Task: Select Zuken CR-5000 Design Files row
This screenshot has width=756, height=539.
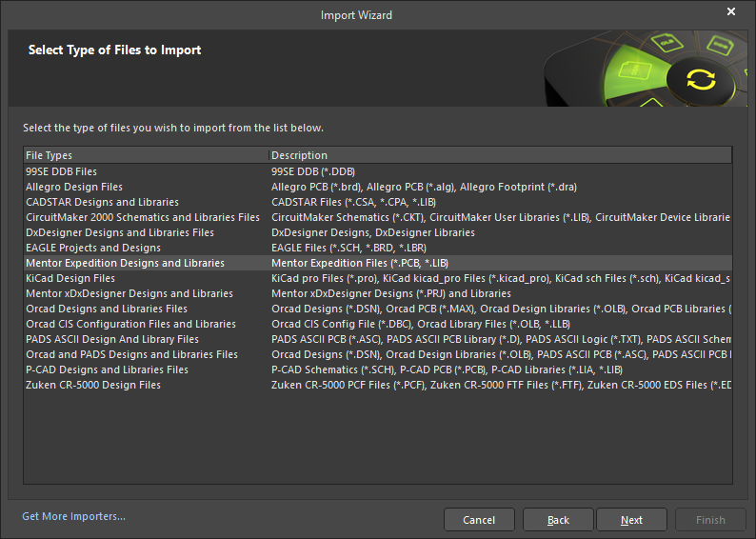Action: (x=93, y=385)
